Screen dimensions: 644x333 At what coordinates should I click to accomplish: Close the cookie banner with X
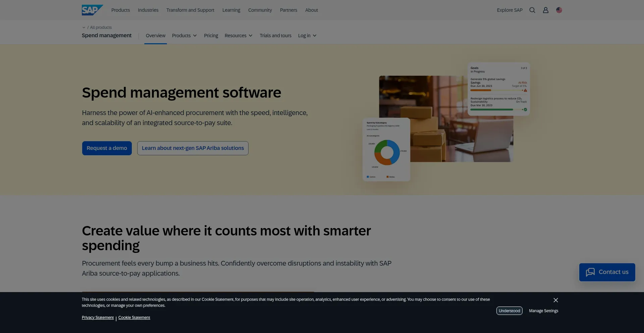555,300
